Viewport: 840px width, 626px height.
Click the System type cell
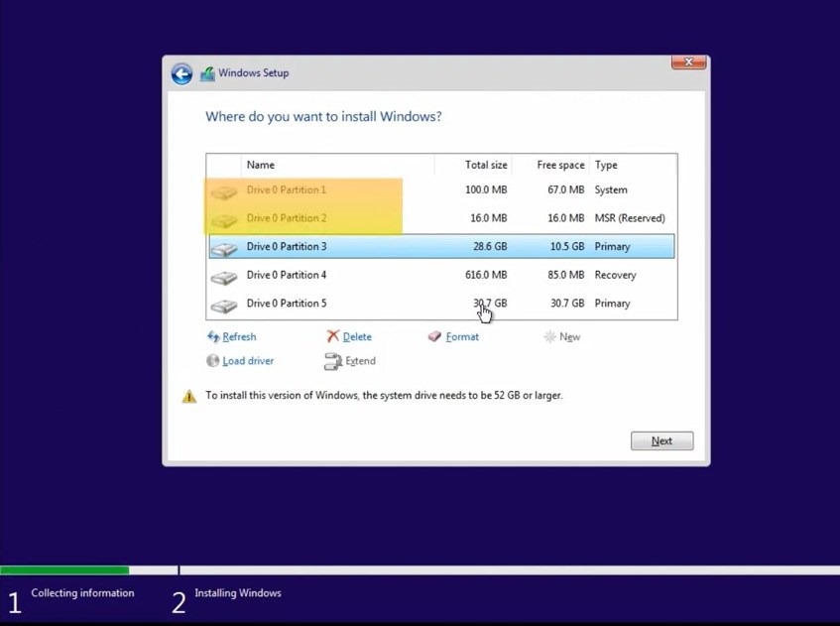tap(611, 189)
